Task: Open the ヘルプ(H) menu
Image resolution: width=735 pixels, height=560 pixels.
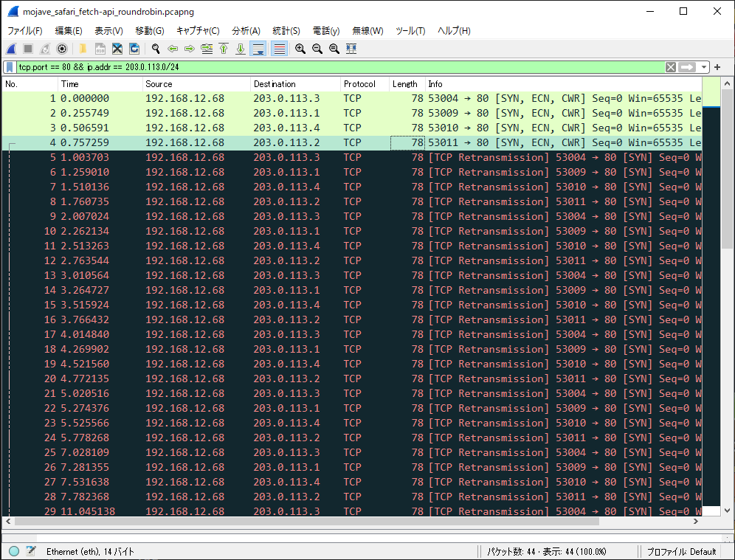Action: [x=454, y=31]
